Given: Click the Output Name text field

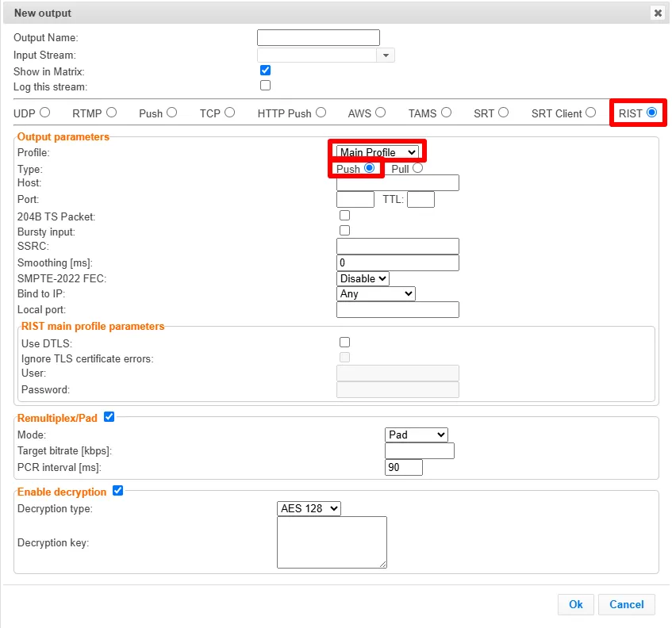Looking at the screenshot, I should [318, 38].
